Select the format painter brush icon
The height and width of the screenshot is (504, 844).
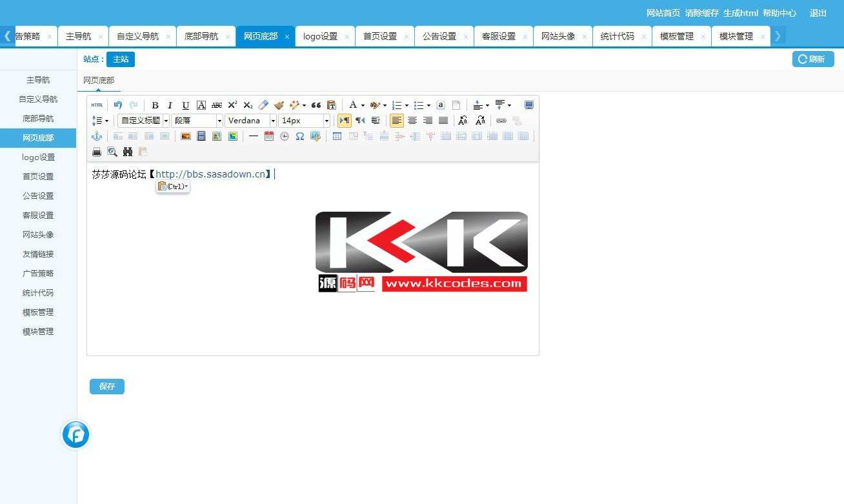click(279, 105)
